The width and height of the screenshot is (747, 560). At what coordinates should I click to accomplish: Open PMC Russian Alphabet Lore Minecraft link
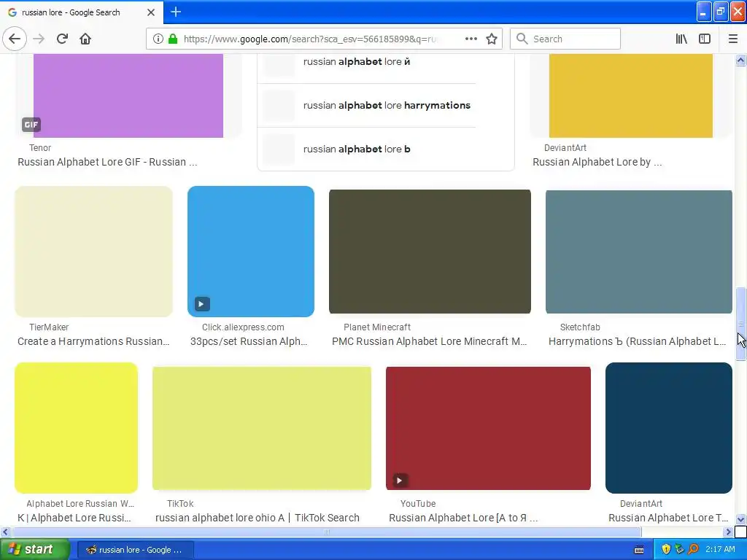[x=429, y=341]
